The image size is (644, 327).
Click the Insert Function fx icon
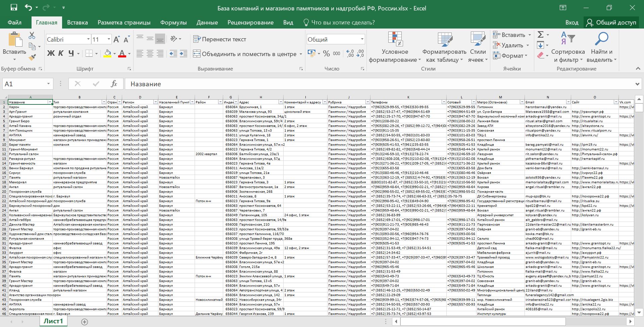pyautogui.click(x=114, y=84)
